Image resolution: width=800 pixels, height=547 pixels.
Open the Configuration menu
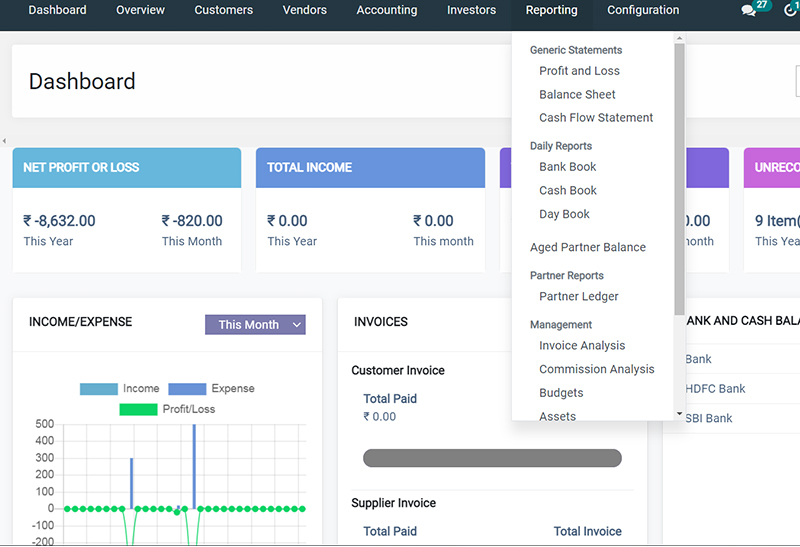643,10
